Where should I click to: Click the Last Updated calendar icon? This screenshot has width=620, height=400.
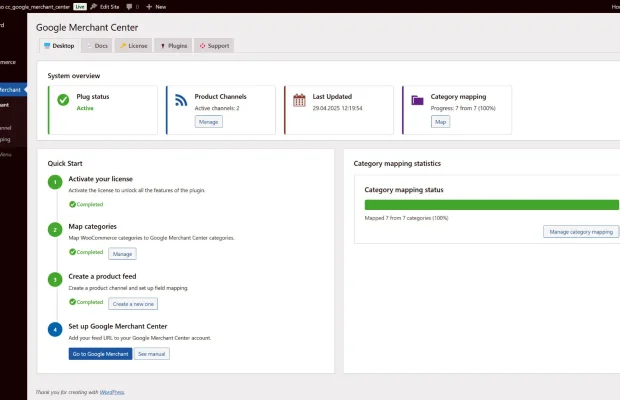(299, 100)
